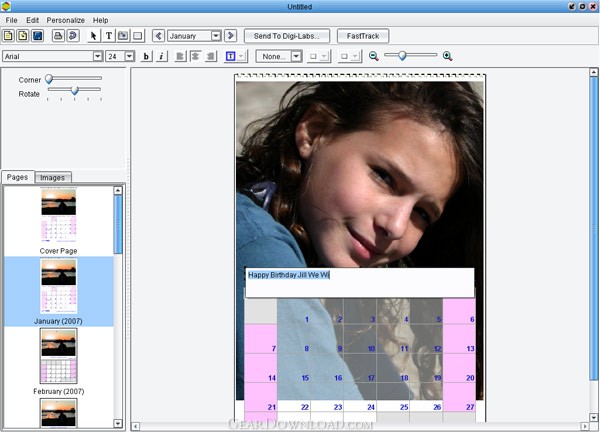
Task: Click the FastTrack button
Action: [363, 36]
